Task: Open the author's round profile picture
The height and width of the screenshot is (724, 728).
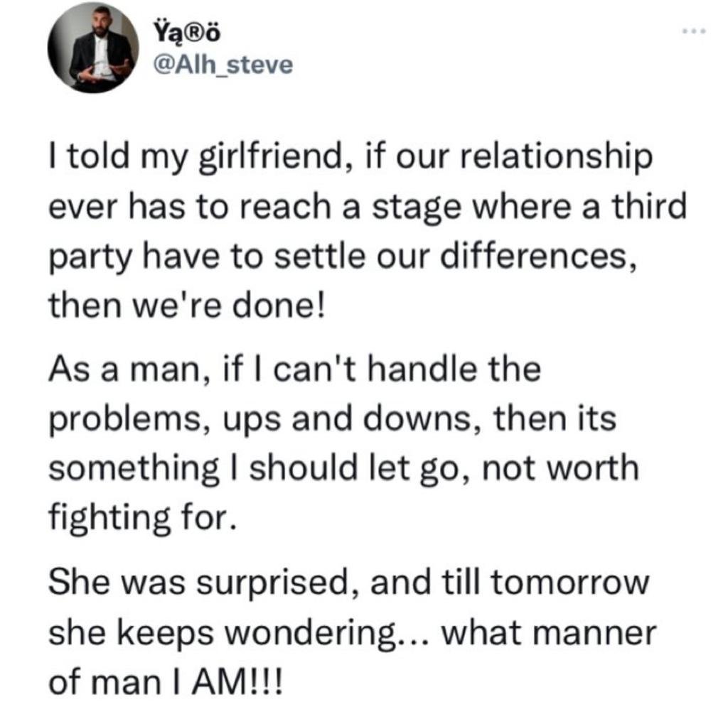Action: (x=93, y=48)
